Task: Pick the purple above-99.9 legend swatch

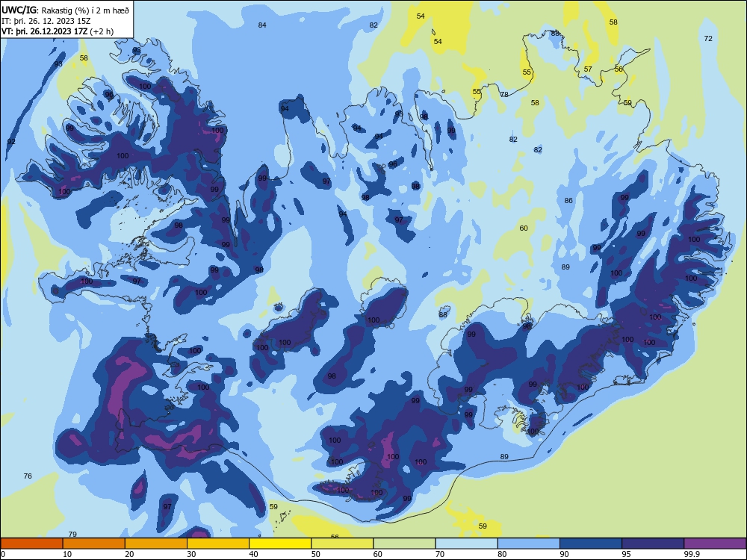Action: [x=715, y=544]
